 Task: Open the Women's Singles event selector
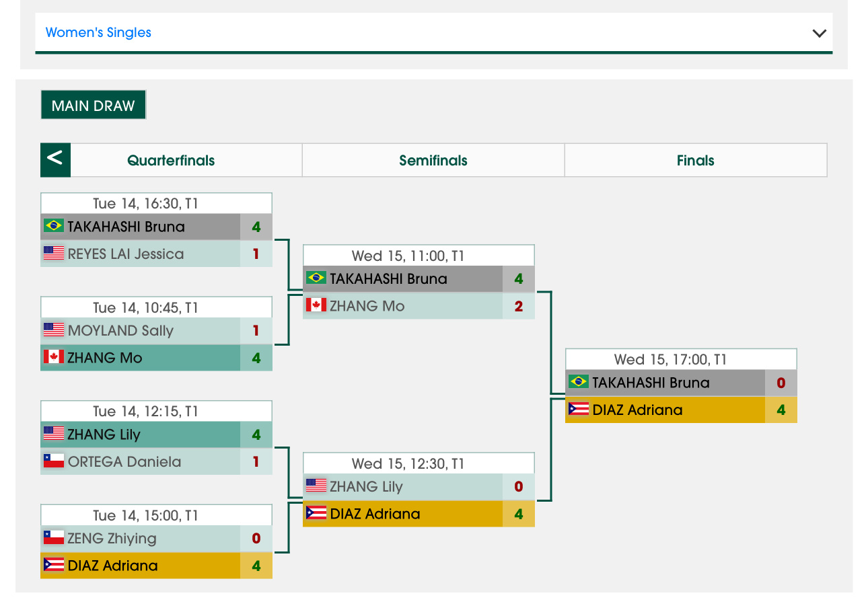point(434,32)
